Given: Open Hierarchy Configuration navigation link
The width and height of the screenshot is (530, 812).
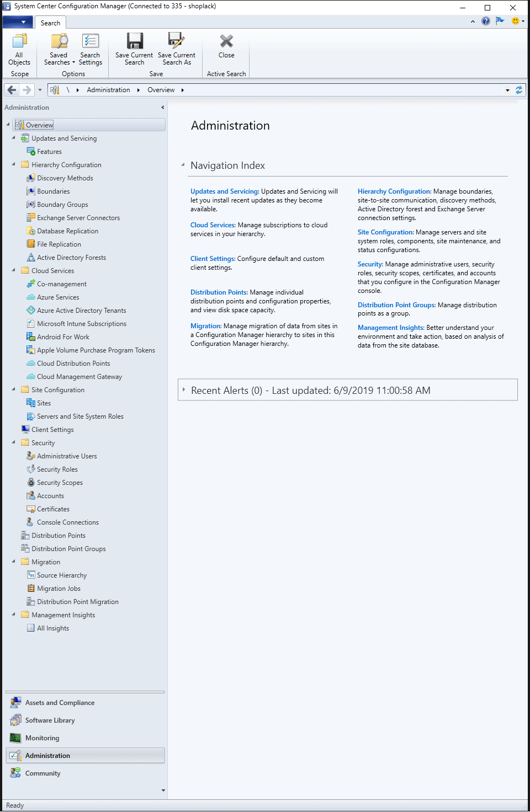Looking at the screenshot, I should click(394, 191).
